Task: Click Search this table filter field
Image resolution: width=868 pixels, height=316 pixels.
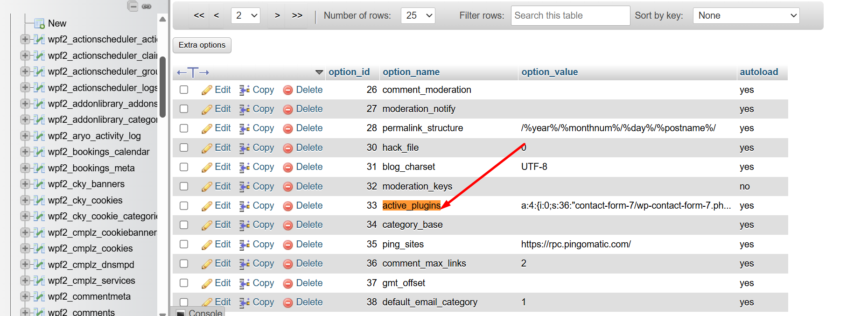Action: coord(570,15)
